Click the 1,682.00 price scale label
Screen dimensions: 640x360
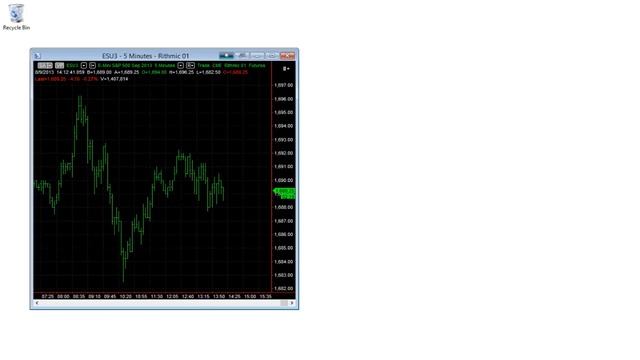click(284, 288)
